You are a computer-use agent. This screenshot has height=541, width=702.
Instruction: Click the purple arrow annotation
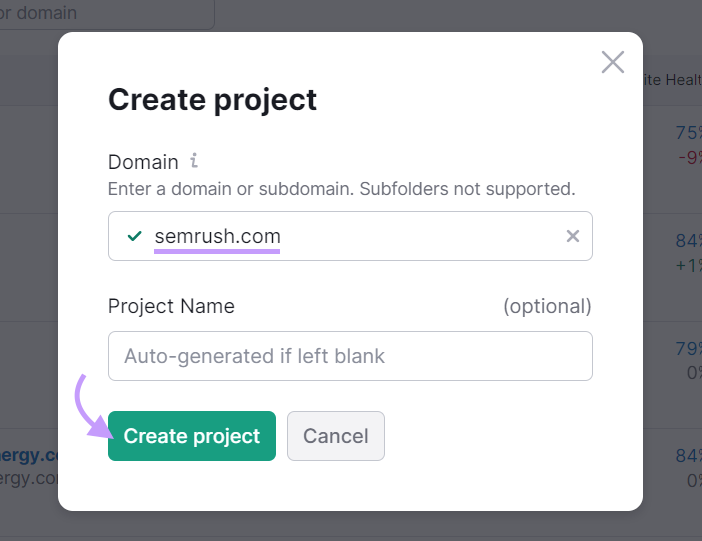click(x=93, y=407)
